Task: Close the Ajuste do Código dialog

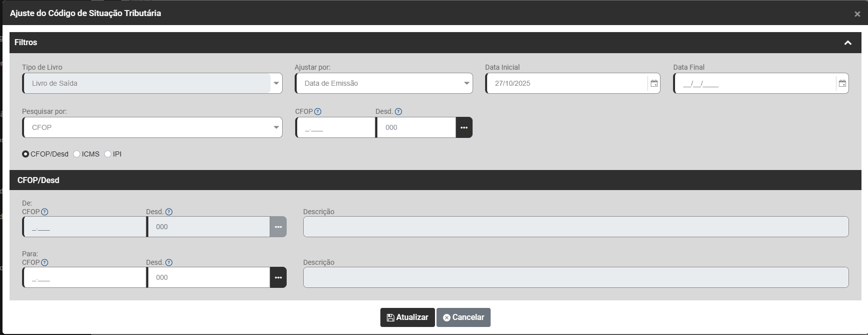Action: [x=857, y=14]
